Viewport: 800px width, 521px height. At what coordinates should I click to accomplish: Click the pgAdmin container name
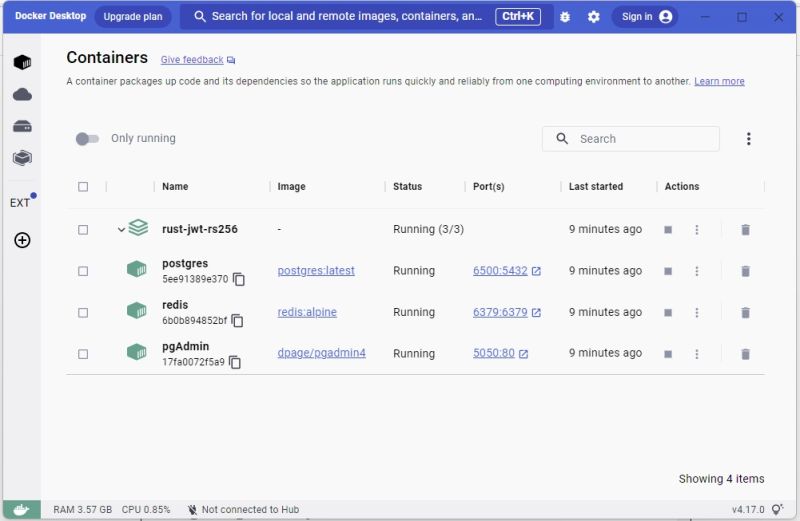(185, 346)
